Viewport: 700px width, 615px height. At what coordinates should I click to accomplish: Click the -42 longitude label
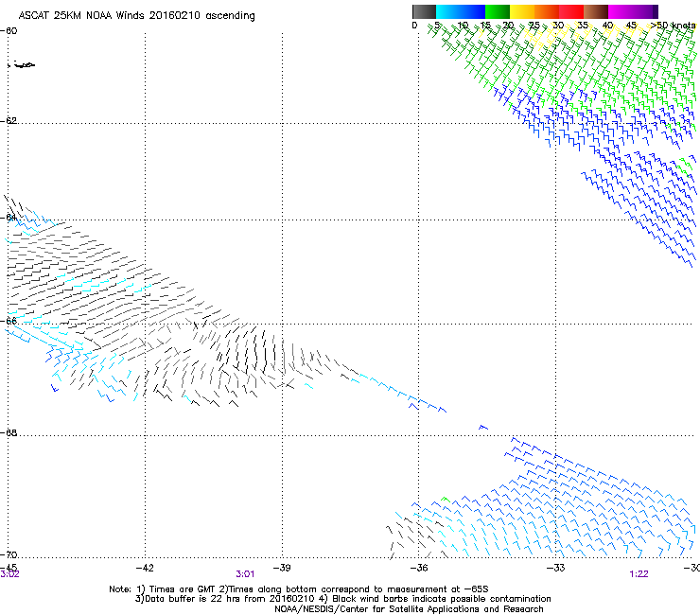(145, 568)
